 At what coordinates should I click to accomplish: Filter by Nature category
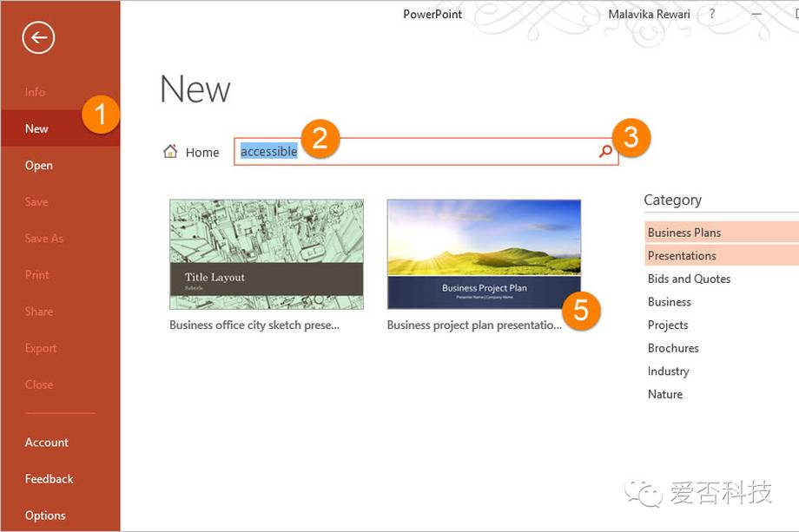[665, 394]
